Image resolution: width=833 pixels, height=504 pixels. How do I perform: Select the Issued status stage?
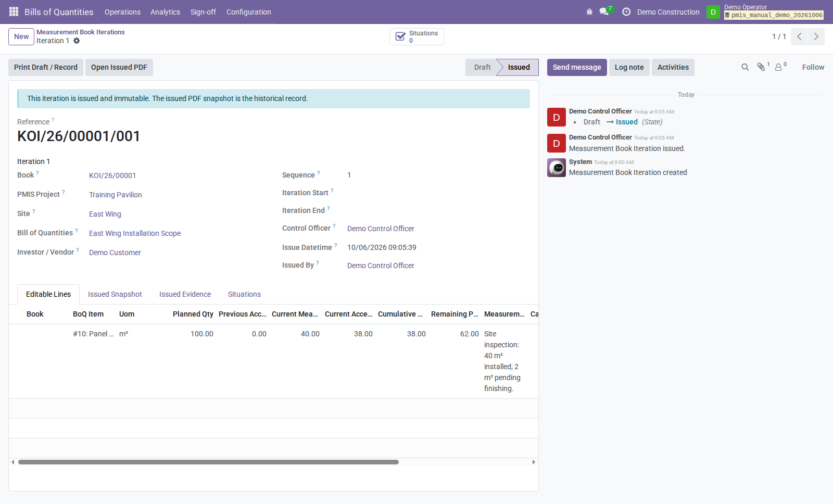tap(519, 67)
